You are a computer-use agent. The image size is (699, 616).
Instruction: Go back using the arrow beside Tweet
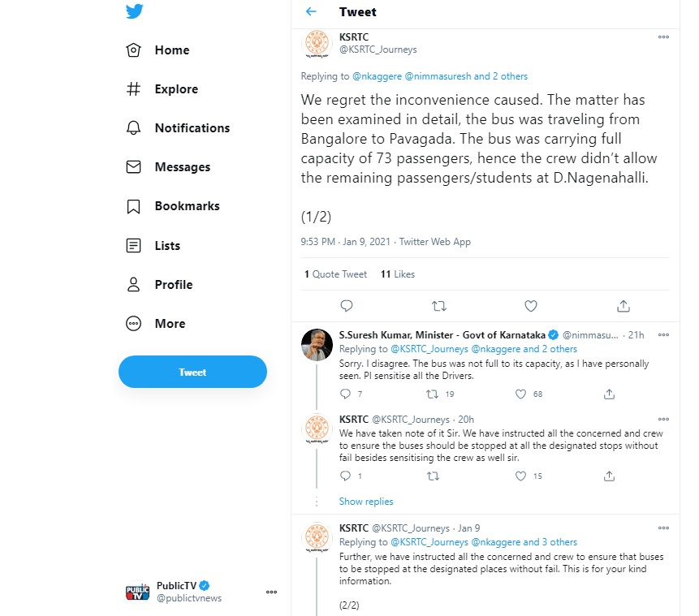[311, 11]
